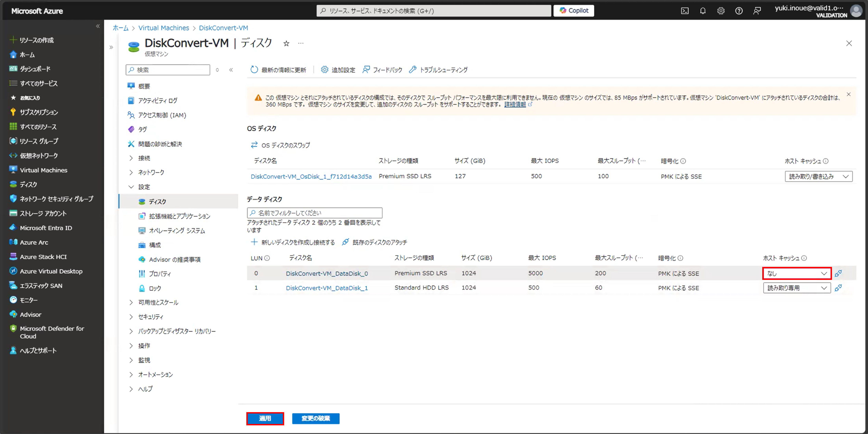Go to ホーム in portal sidebar

tap(23, 55)
